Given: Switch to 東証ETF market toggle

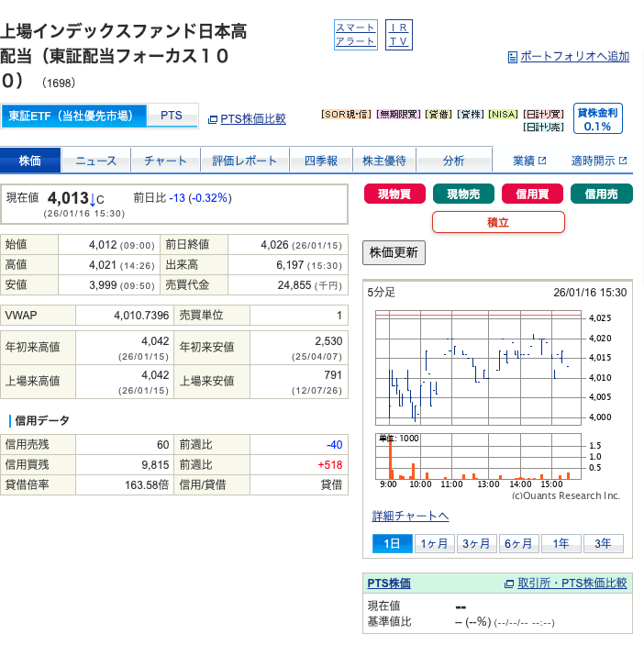Looking at the screenshot, I should tap(73, 116).
